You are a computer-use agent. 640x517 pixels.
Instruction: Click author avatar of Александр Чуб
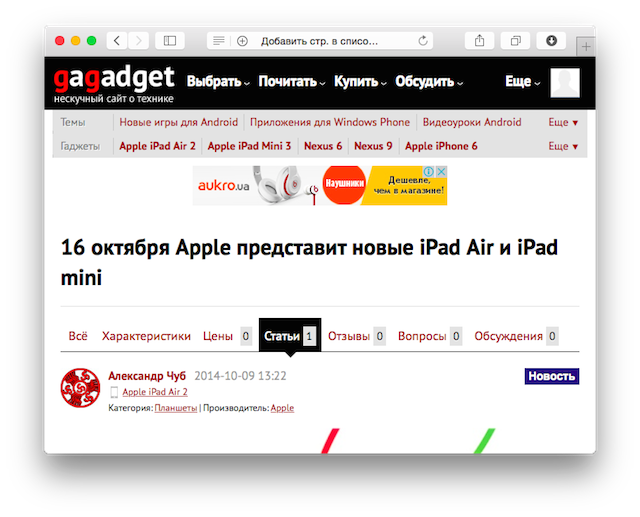(x=80, y=388)
